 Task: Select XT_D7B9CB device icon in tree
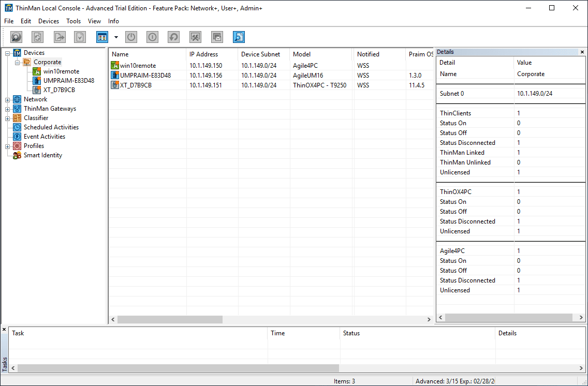click(37, 90)
